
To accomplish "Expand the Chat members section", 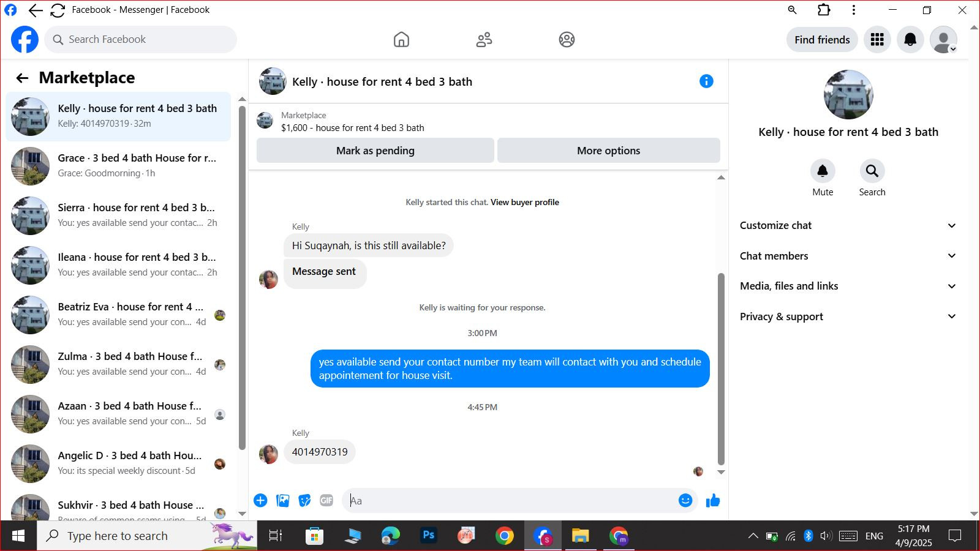I will coord(848,256).
